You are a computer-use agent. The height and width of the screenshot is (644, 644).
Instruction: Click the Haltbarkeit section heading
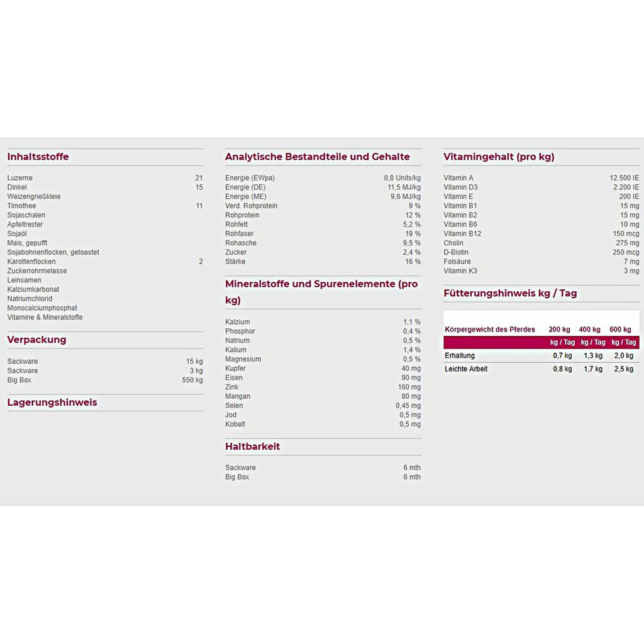pyautogui.click(x=252, y=447)
